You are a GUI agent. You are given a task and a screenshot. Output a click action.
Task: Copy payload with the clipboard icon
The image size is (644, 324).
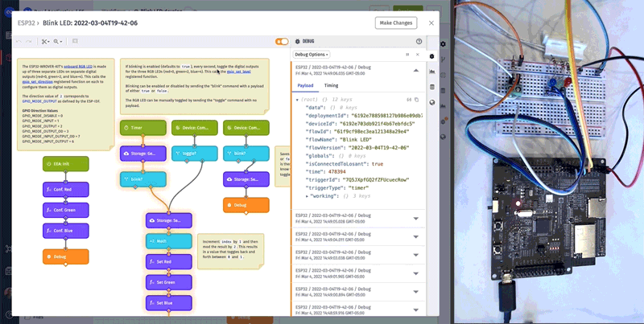416,100
